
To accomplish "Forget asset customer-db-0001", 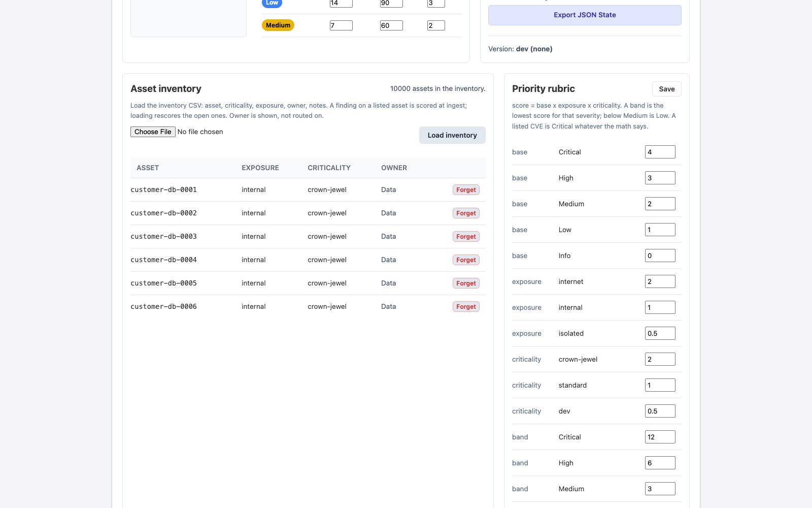I will [466, 190].
